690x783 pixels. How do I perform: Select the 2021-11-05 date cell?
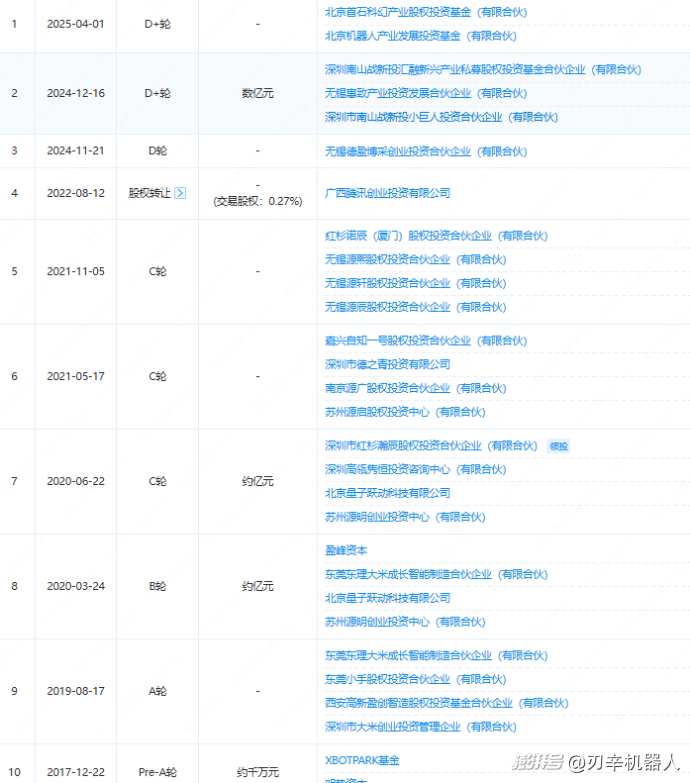click(76, 272)
